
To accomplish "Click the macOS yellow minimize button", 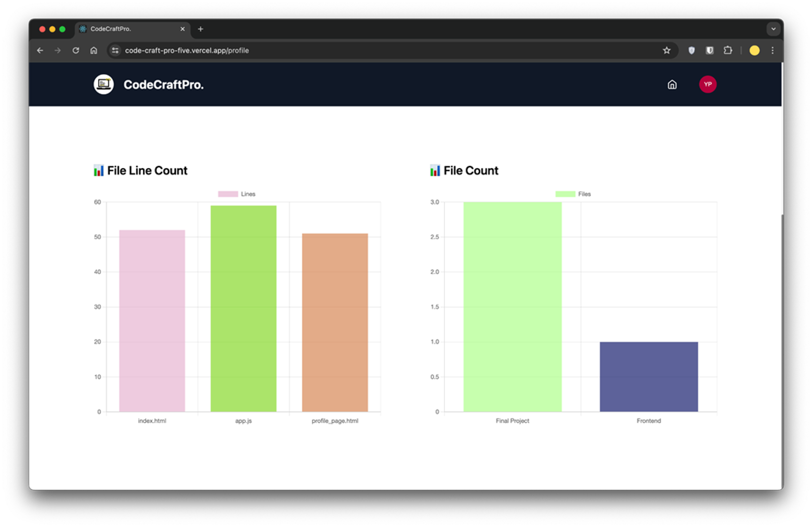I will pos(52,29).
